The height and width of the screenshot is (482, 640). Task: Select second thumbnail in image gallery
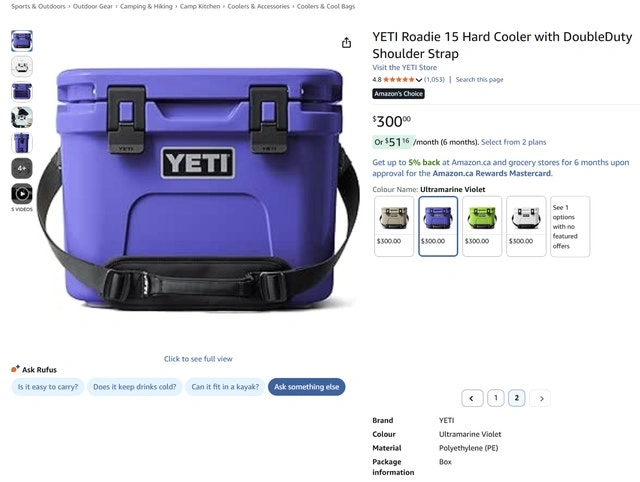(22, 67)
